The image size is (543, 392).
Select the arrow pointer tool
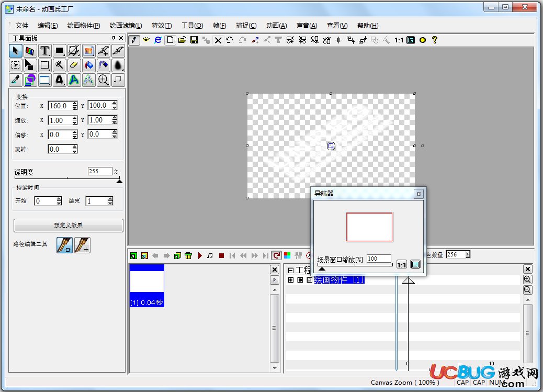point(15,51)
